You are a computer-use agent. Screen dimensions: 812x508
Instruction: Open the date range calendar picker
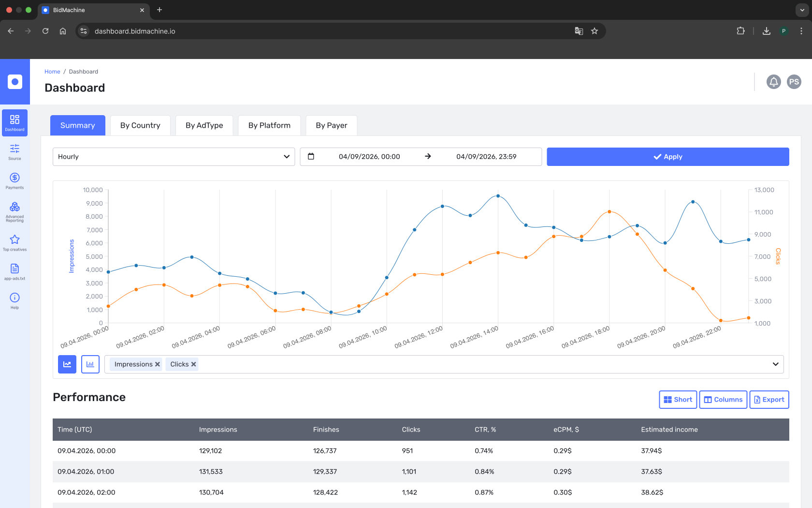[311, 156]
